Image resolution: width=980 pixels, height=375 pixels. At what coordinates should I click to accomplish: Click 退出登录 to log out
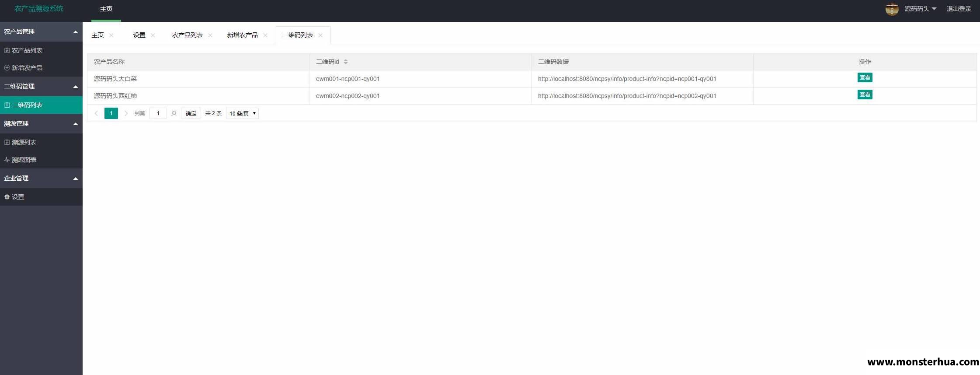(x=959, y=9)
